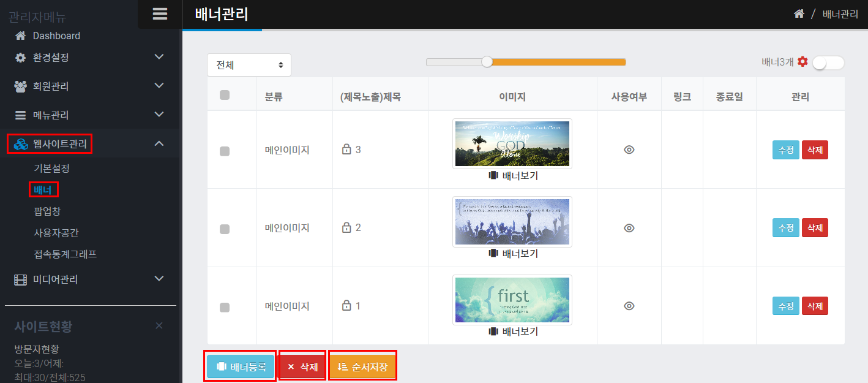Open 배너보기 under the first banner
The width and height of the screenshot is (868, 383).
tap(513, 176)
